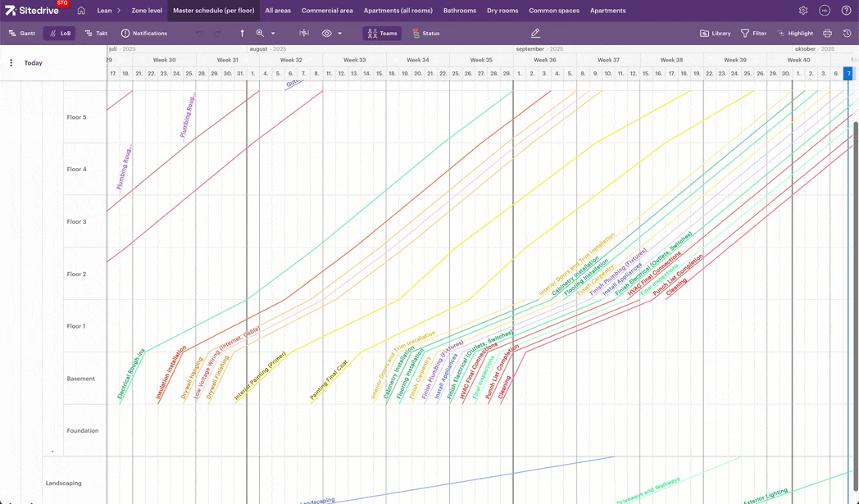Viewport: 859px width, 504px height.
Task: Open the three-dot menu beside Today
Action: tap(11, 63)
